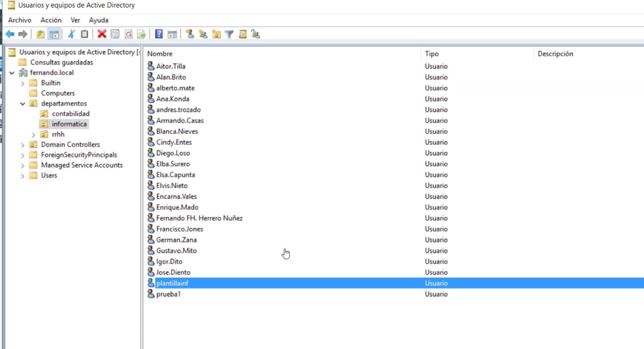Open the Acción menu
The height and width of the screenshot is (349, 644).
click(51, 20)
